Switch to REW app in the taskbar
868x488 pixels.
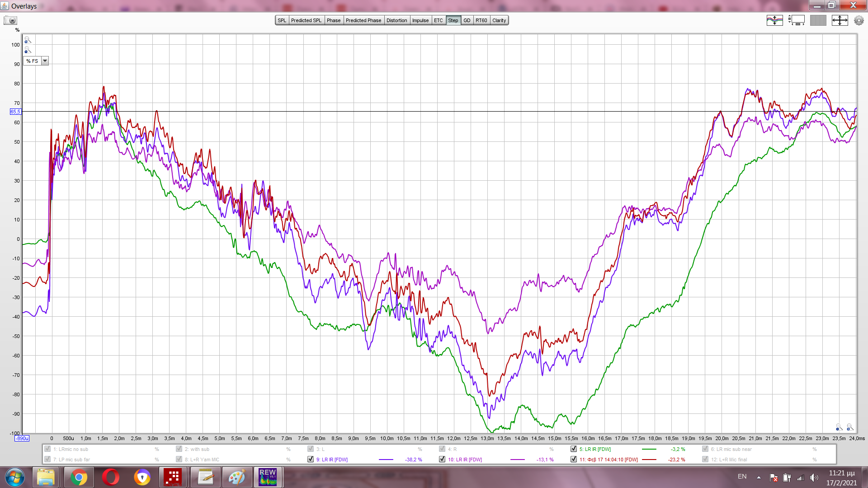coord(268,477)
